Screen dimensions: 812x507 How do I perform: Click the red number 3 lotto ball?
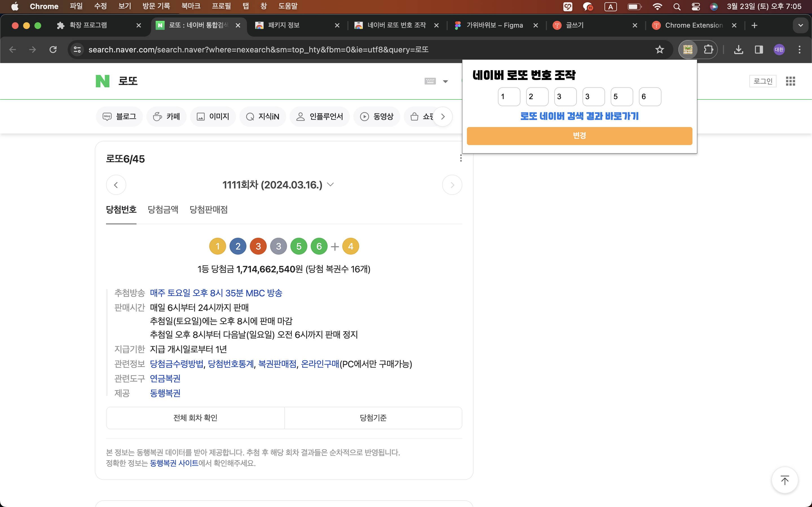pyautogui.click(x=258, y=246)
